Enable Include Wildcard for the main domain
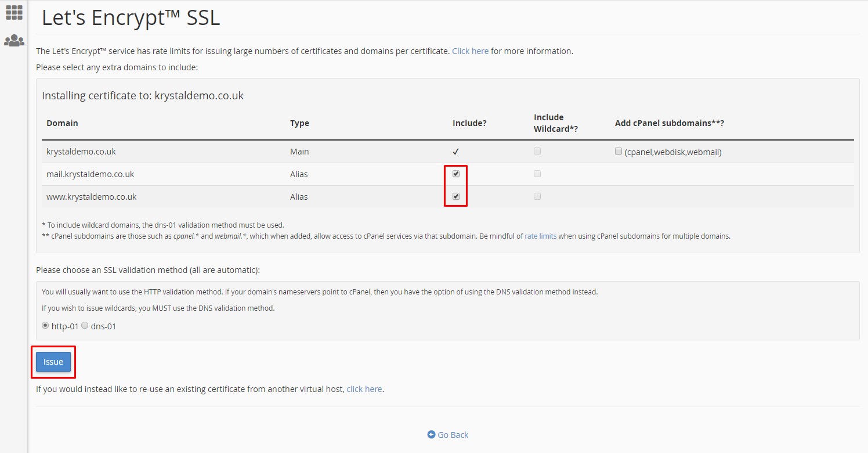Viewport: 868px width, 453px height. click(x=537, y=150)
